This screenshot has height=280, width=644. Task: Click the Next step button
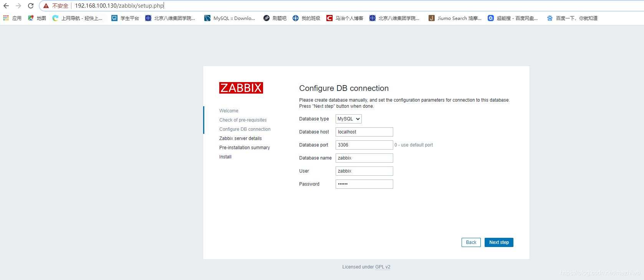pyautogui.click(x=499, y=242)
